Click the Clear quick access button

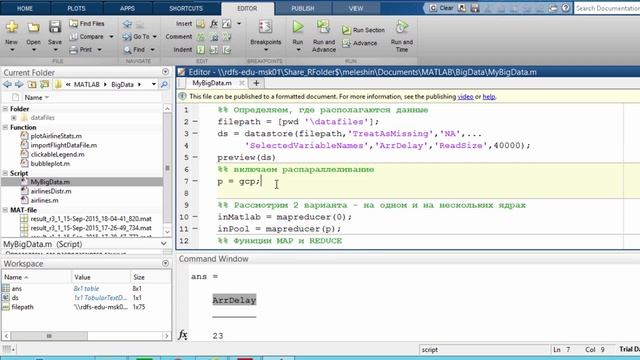[441, 8]
